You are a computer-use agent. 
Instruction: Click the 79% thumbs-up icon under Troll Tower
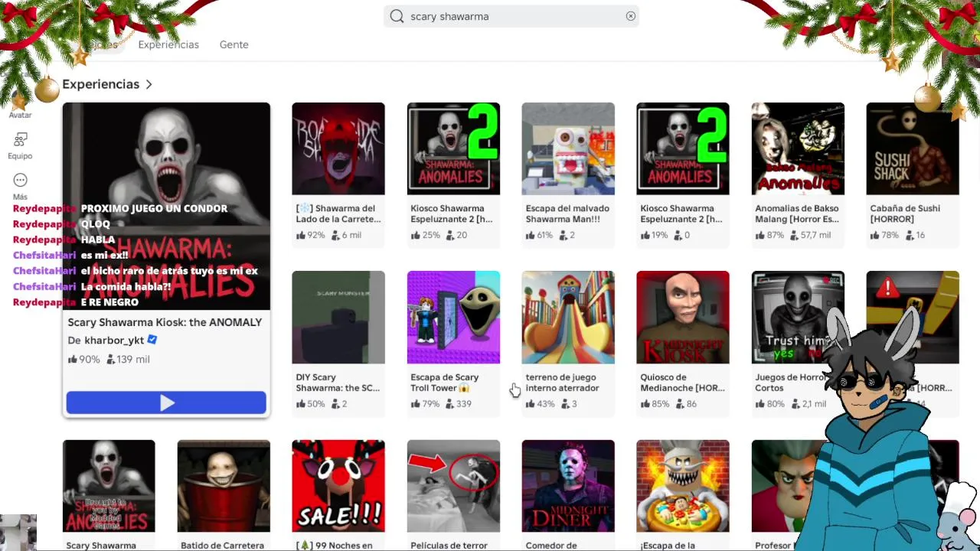[415, 403]
